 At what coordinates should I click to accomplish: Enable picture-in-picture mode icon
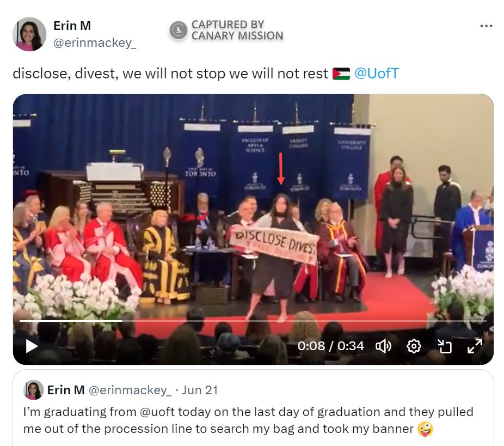[445, 346]
